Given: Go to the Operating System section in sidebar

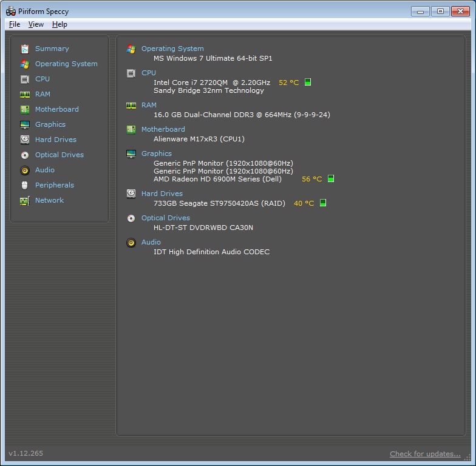Looking at the screenshot, I should tap(66, 64).
